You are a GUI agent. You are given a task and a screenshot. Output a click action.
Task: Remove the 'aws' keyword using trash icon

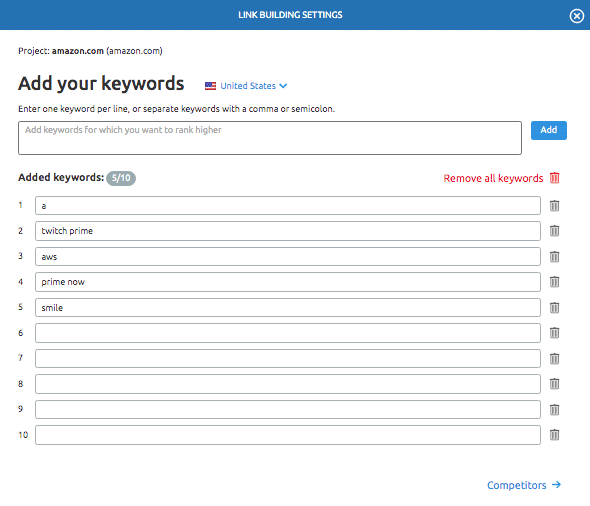[554, 257]
